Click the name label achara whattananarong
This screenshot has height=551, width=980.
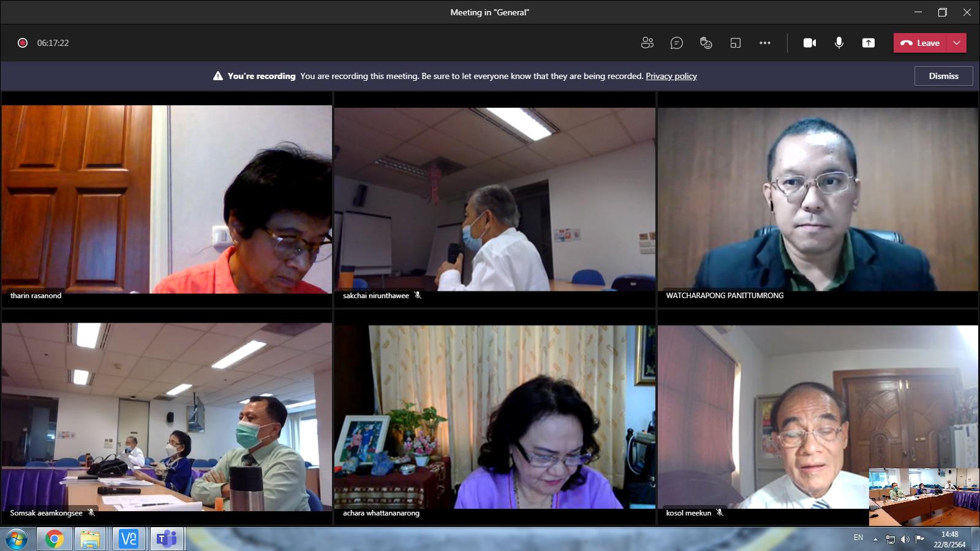coord(381,513)
